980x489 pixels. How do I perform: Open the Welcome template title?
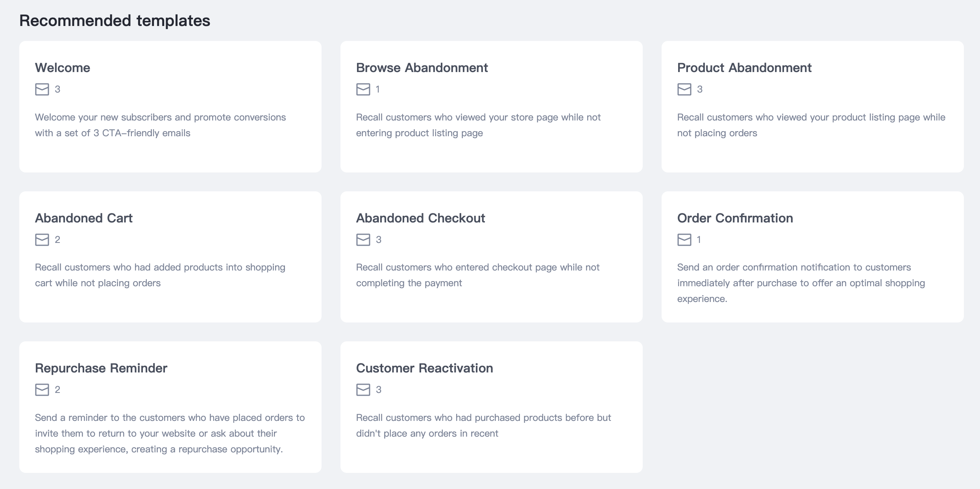tap(63, 68)
